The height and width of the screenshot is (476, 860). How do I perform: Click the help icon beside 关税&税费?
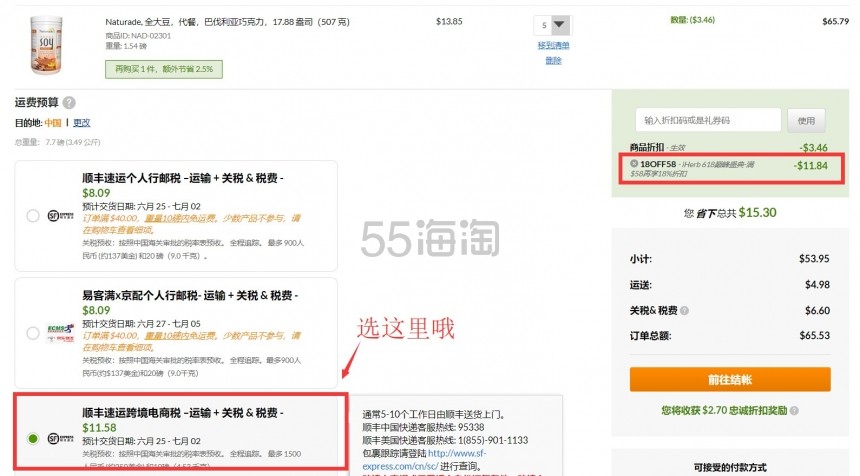684,310
